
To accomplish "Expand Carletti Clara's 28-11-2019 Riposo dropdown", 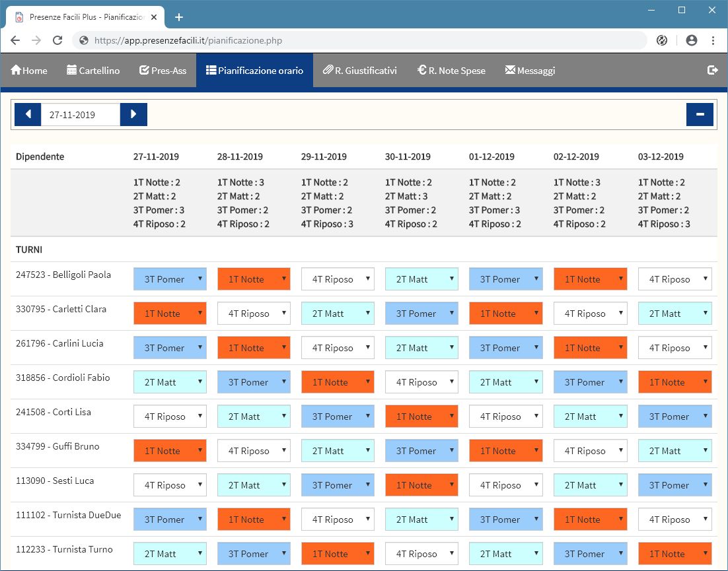I will tap(254, 314).
